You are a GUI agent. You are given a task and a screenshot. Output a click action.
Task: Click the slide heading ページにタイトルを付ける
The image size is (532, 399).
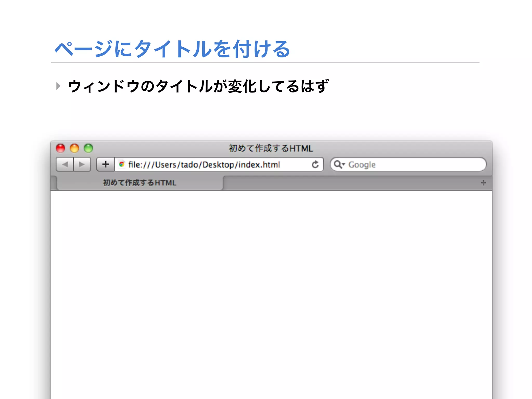172,49
